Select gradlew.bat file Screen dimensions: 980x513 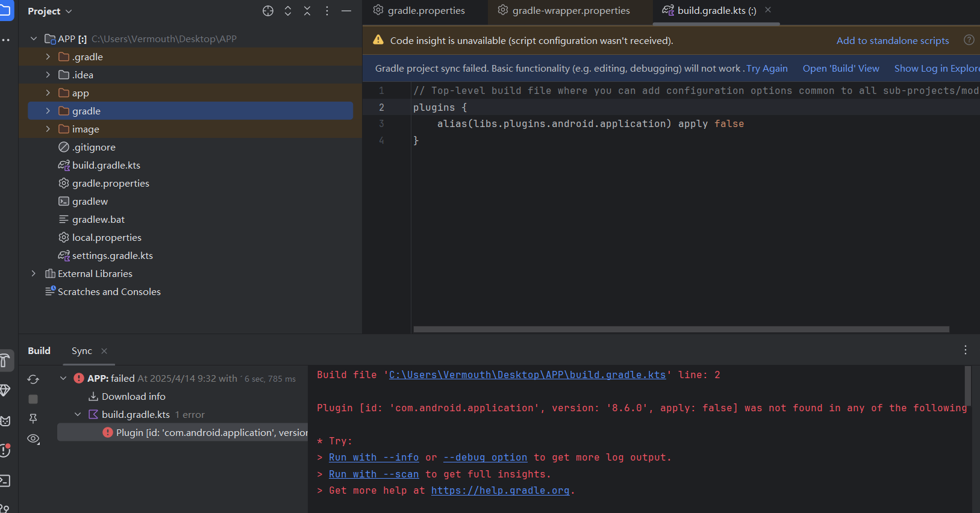click(x=92, y=219)
